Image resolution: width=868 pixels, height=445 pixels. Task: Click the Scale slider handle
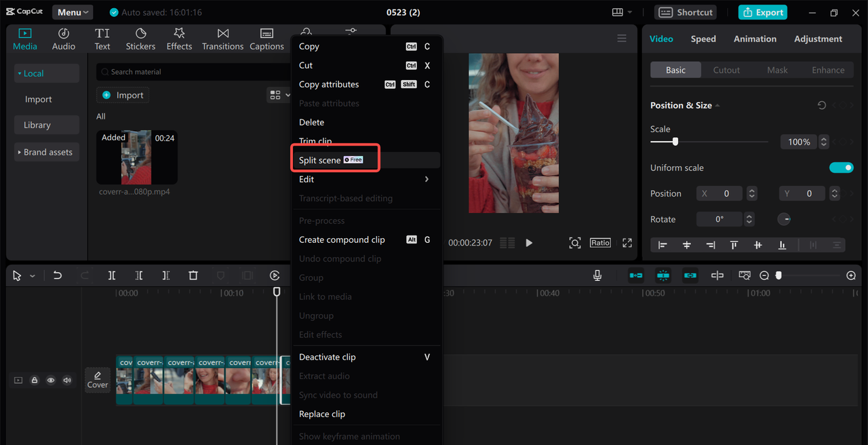click(x=675, y=142)
